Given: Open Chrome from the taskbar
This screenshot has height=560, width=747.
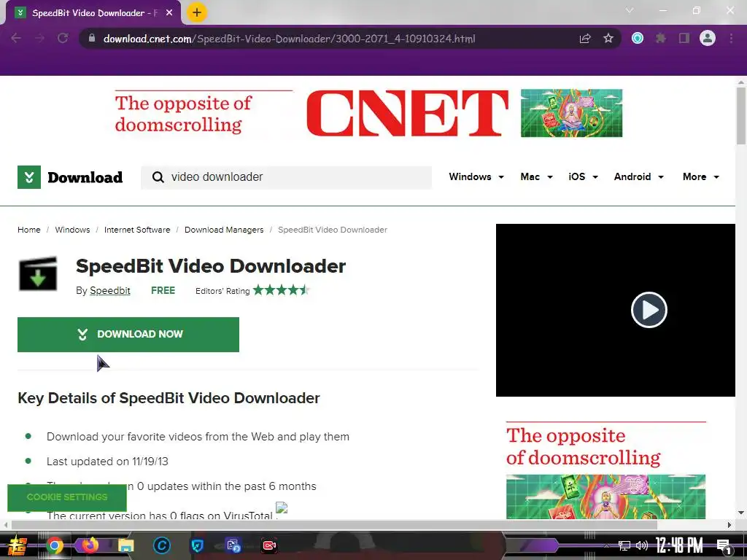Looking at the screenshot, I should (54, 545).
